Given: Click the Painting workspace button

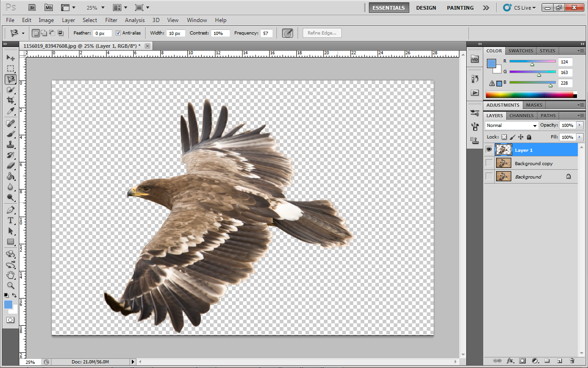Looking at the screenshot, I should (x=460, y=8).
